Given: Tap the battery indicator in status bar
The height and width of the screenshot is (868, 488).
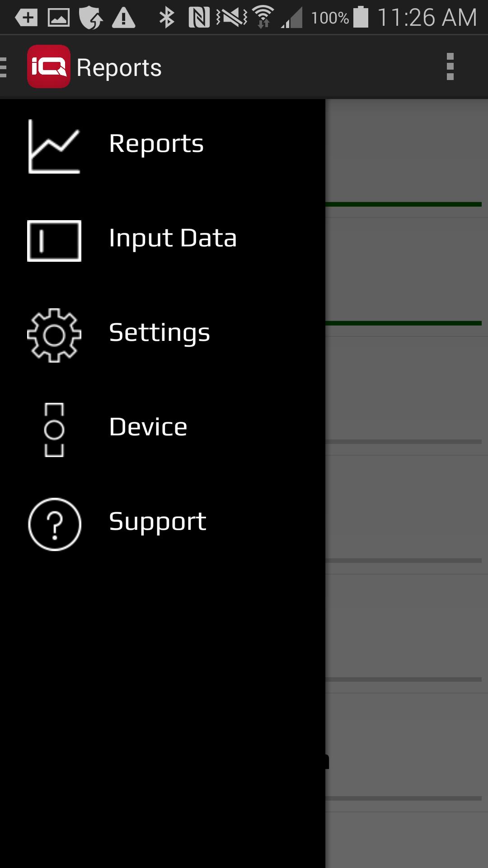Looking at the screenshot, I should 361,18.
